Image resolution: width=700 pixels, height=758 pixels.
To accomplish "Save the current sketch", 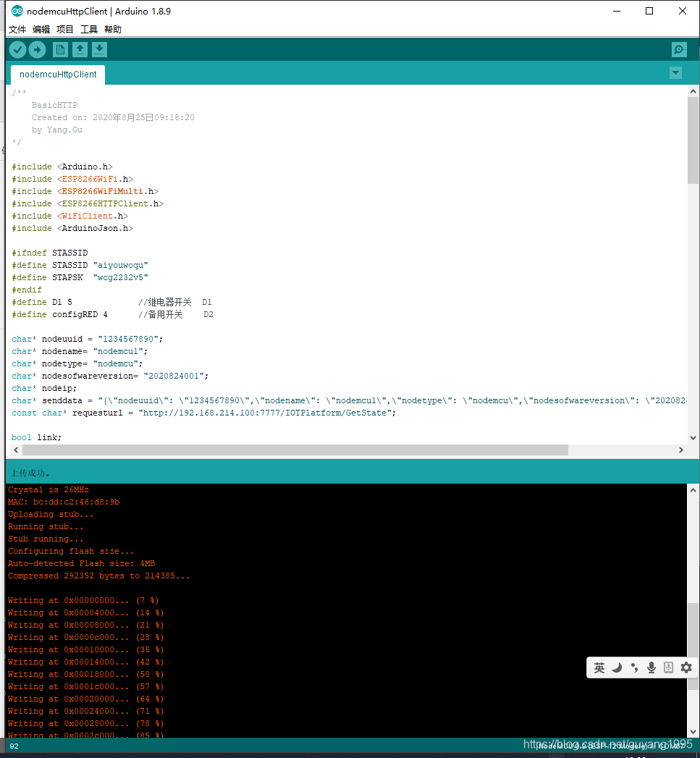I will [99, 49].
